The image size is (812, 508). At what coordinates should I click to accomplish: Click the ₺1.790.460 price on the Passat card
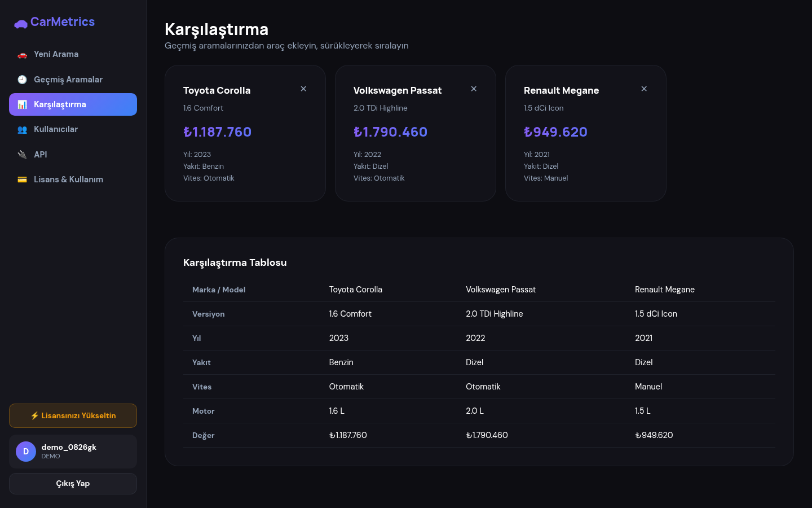point(390,132)
